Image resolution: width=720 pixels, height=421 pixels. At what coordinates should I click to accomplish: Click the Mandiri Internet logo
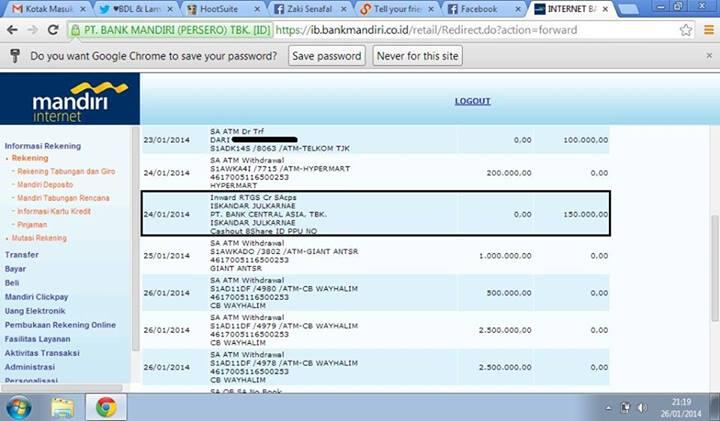70,99
